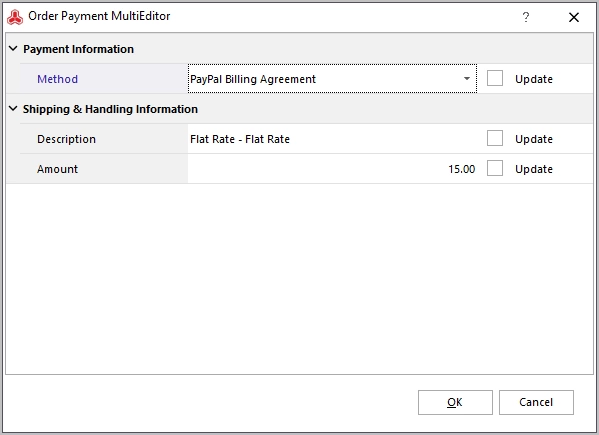The height and width of the screenshot is (435, 599).
Task: Click the 15.00 amount field
Action: click(x=332, y=169)
